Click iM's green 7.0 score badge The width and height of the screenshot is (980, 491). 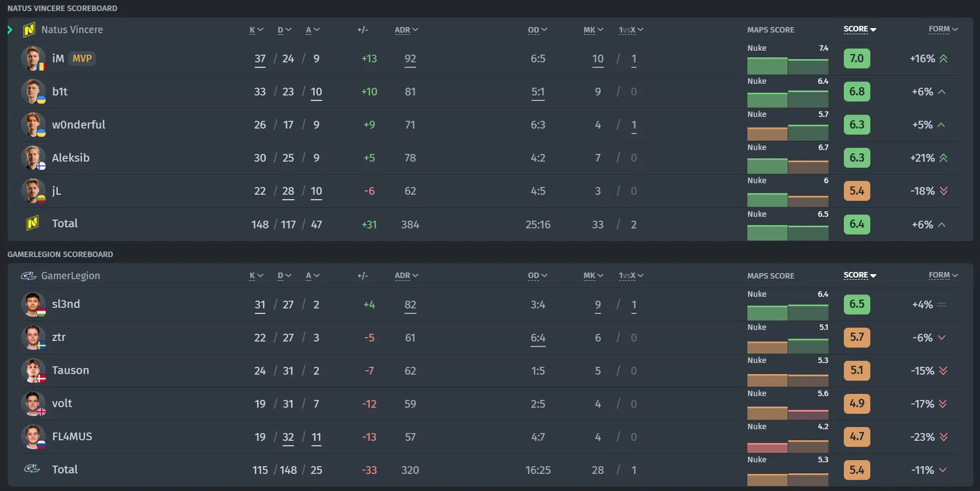(x=857, y=58)
